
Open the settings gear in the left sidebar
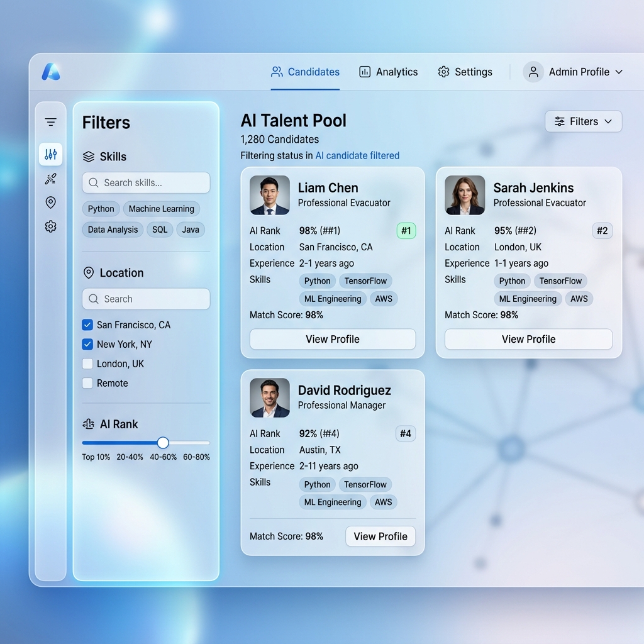point(50,226)
